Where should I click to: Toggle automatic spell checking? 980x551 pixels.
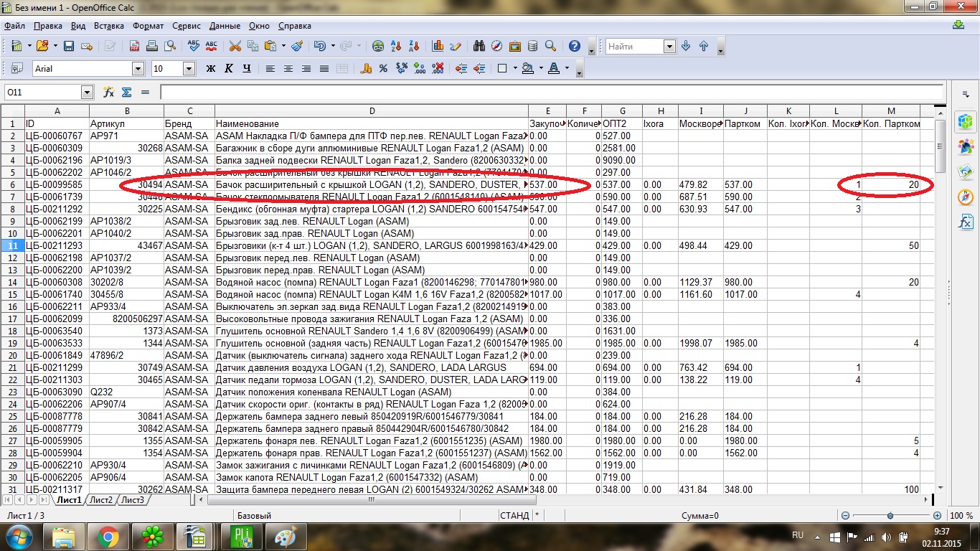tap(212, 46)
